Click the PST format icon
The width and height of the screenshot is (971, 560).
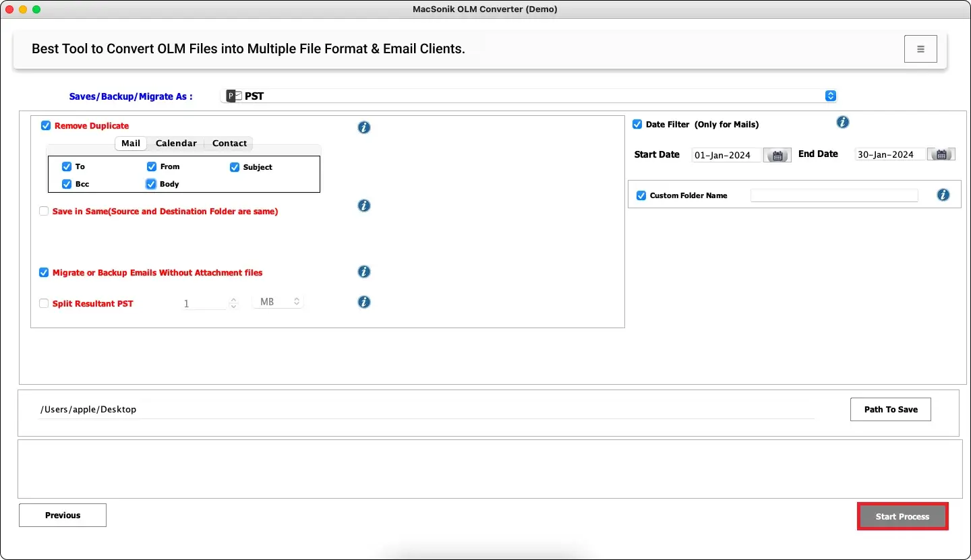[234, 96]
